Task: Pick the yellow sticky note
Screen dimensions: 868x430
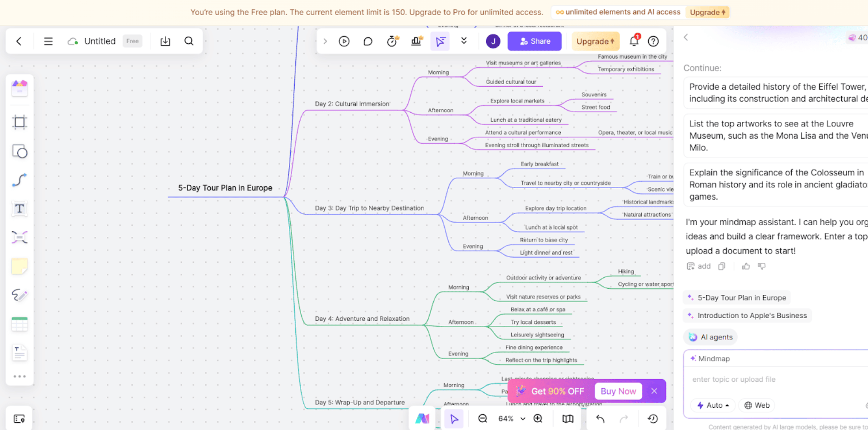Action: tap(20, 266)
